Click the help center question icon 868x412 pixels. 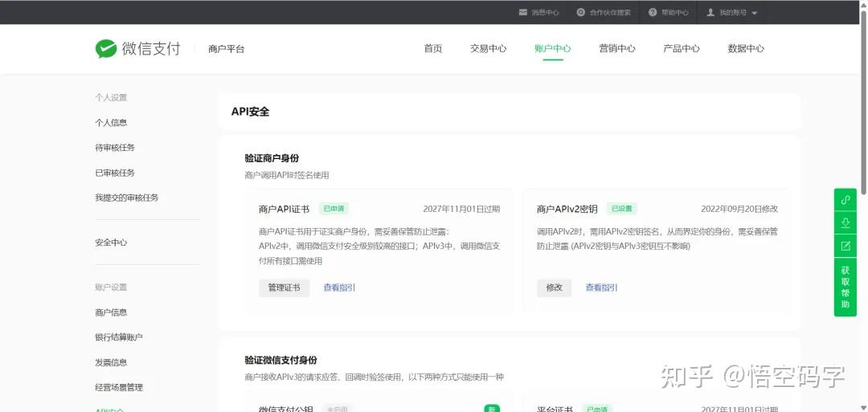coord(653,12)
